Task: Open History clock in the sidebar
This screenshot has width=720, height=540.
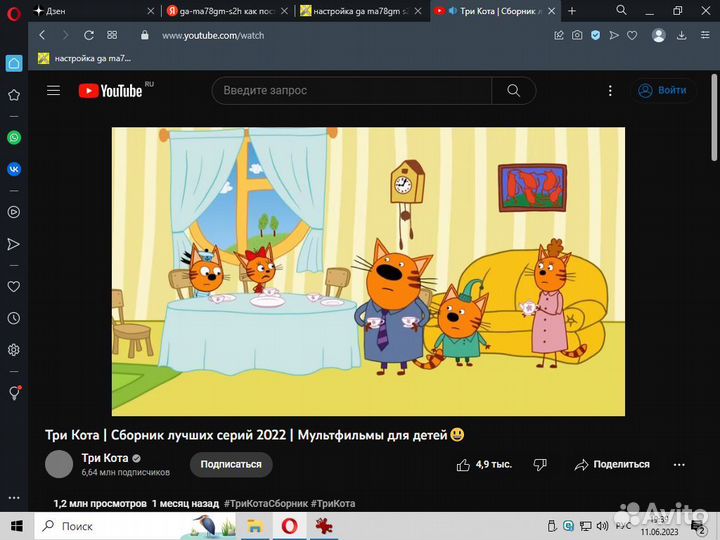Action: click(x=14, y=318)
